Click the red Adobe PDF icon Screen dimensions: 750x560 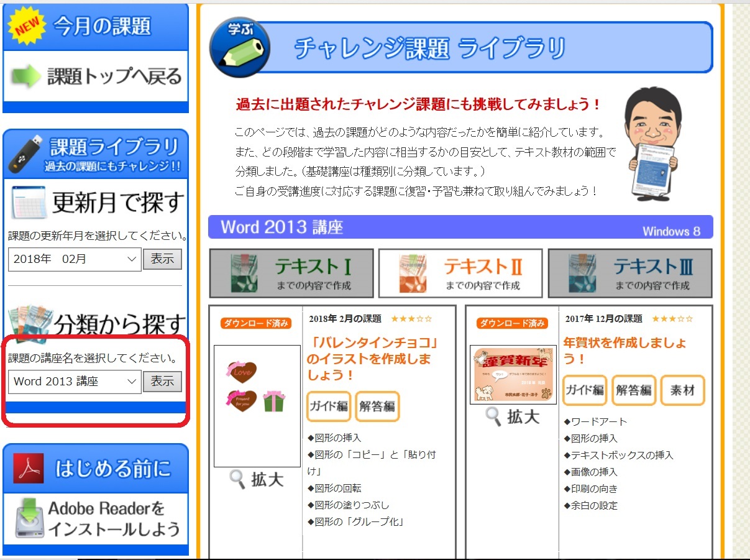point(29,467)
